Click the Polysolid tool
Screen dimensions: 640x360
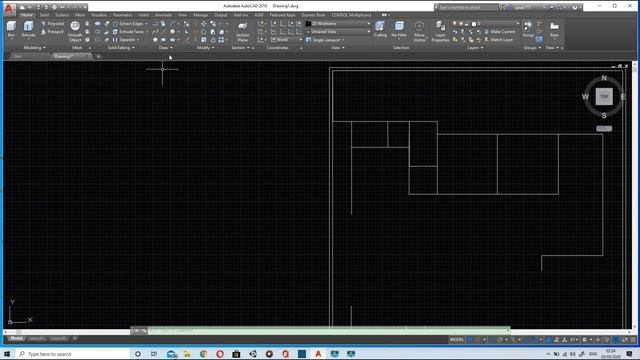pyautogui.click(x=53, y=24)
